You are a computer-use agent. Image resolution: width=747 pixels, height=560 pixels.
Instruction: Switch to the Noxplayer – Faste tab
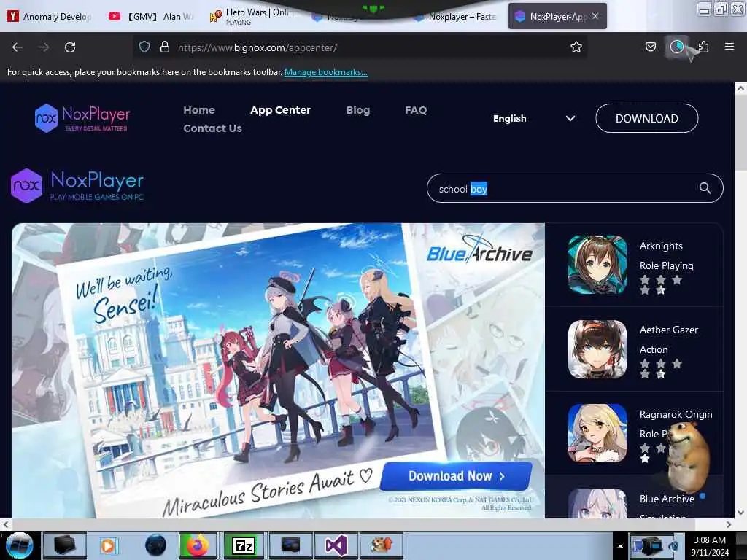click(455, 16)
